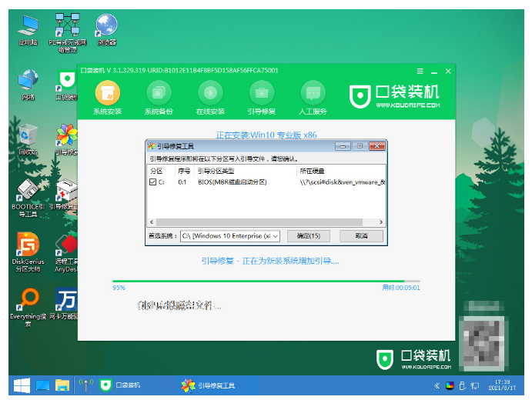Switch to 在线安装 tab
This screenshot has width=532, height=400.
210,98
